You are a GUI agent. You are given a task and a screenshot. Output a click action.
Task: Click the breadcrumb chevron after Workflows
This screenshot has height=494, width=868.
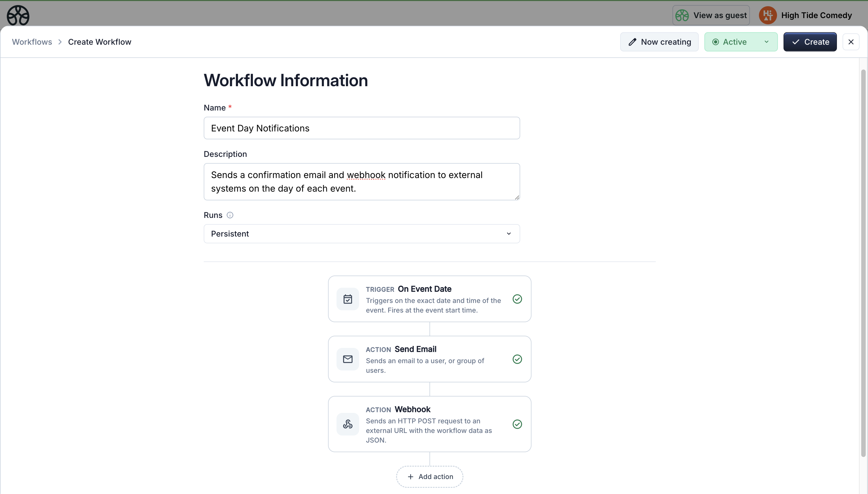(60, 42)
